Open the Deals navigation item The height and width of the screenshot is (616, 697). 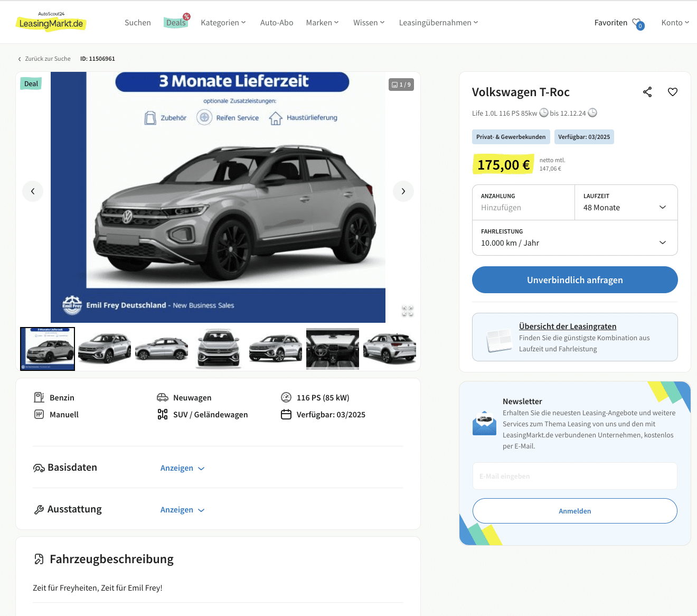pos(176,23)
